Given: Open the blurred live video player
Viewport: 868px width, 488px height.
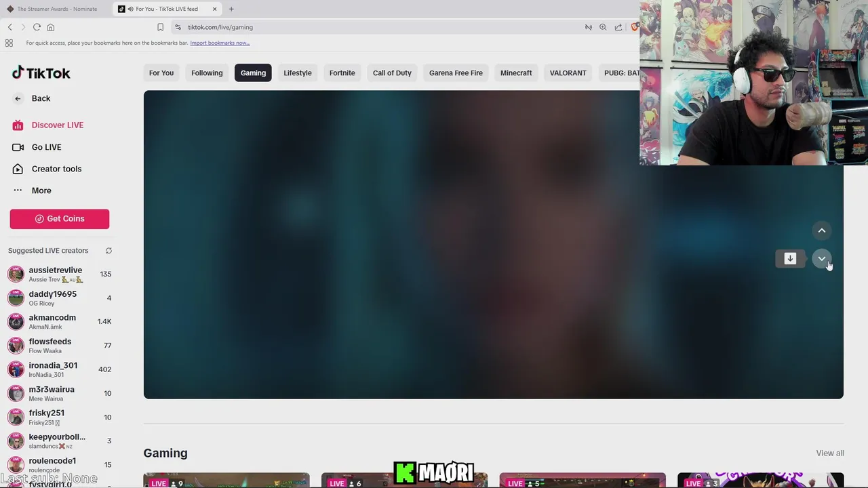Looking at the screenshot, I should coord(493,245).
